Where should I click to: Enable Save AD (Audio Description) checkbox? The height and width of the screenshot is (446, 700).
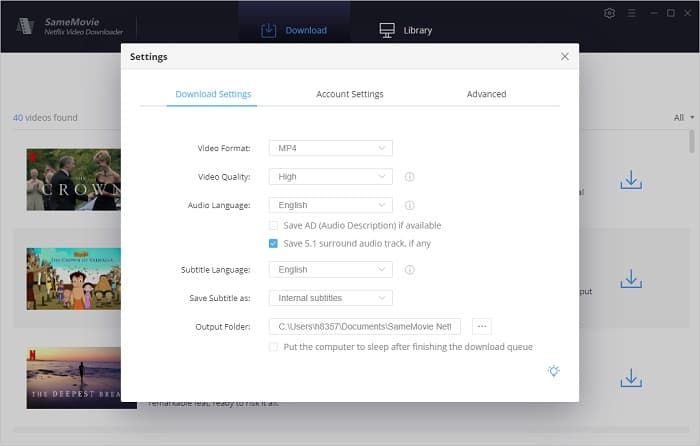coord(274,226)
